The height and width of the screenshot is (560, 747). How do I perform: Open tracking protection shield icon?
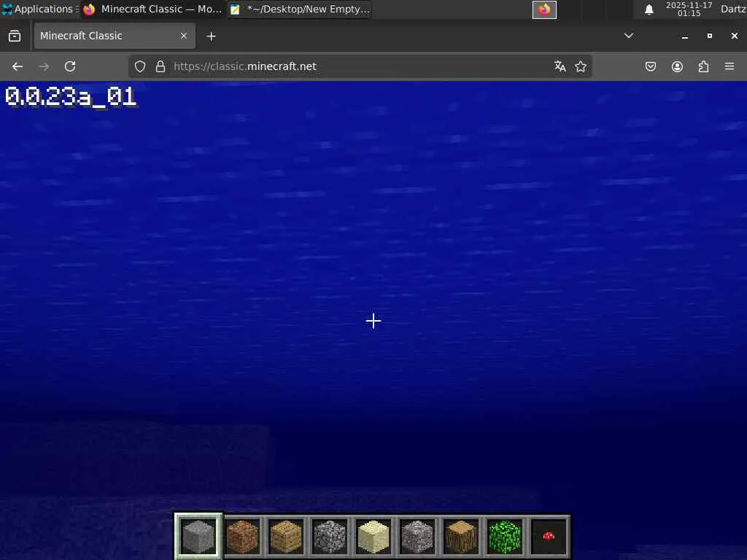pos(139,66)
